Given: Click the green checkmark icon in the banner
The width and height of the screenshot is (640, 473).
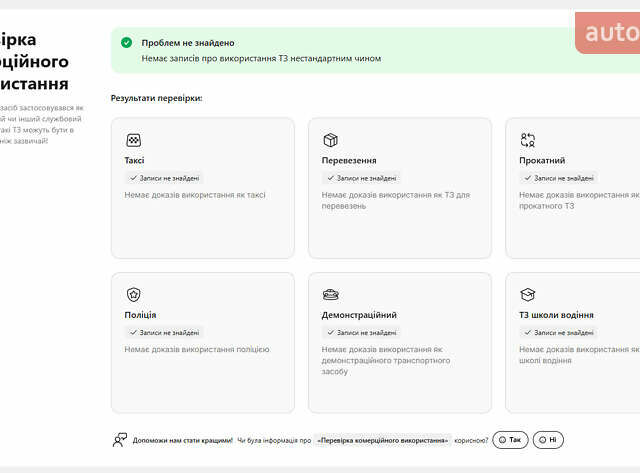Looking at the screenshot, I should tap(126, 43).
